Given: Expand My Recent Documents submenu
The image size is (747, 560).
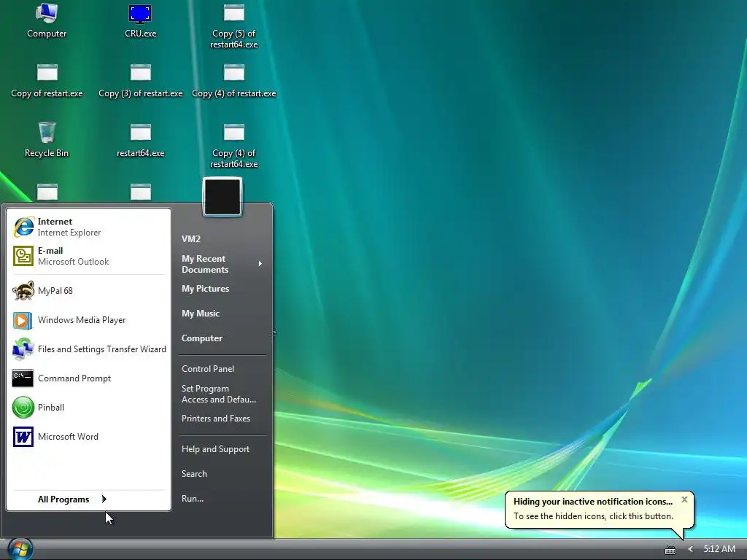Looking at the screenshot, I should pyautogui.click(x=222, y=264).
